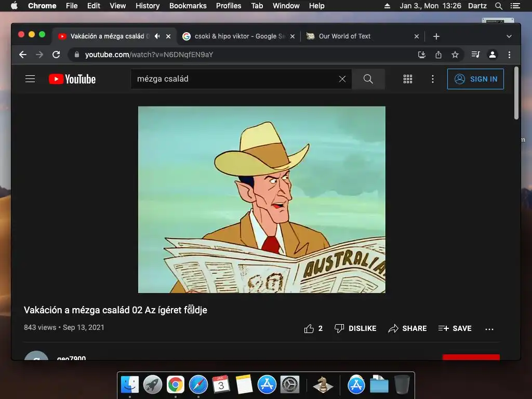Viewport: 532px width, 399px height.
Task: Click the browser forward arrow
Action: pyautogui.click(x=39, y=55)
